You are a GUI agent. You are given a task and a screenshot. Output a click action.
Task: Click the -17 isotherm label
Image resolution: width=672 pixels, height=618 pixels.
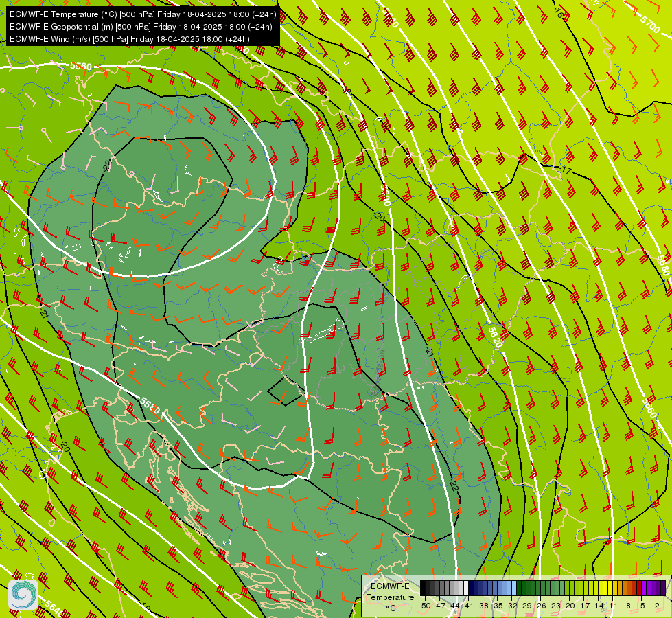click(566, 170)
